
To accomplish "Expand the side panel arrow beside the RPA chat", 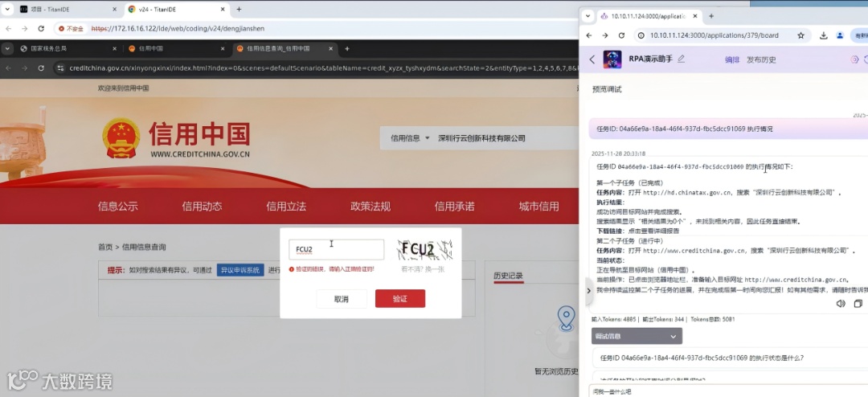I will point(588,291).
